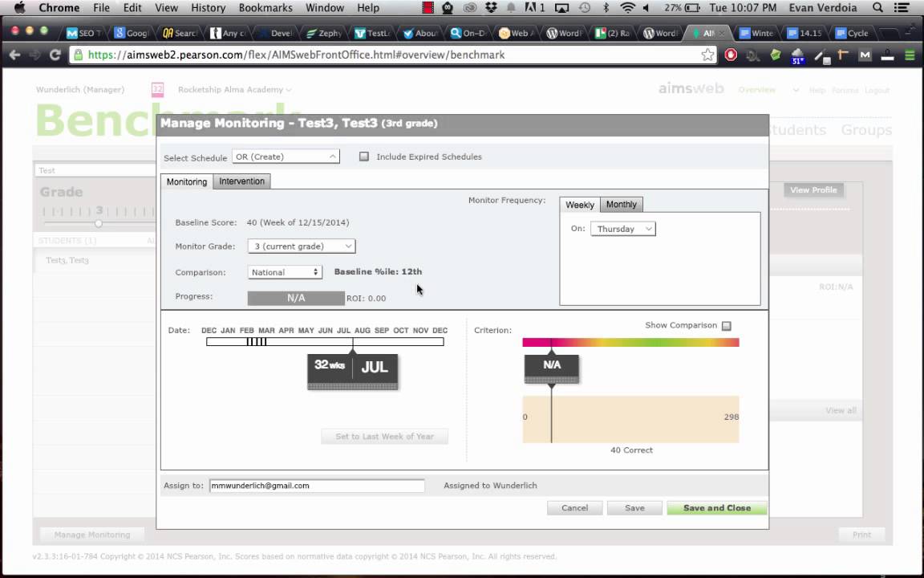
Task: Click the N/A criterion slider handle
Action: point(552,368)
